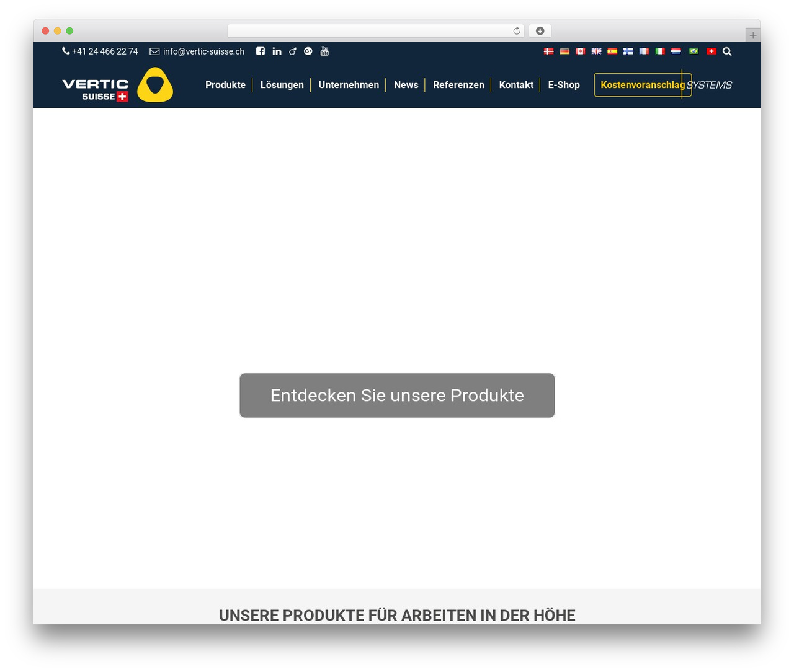Choose the Brazilian flag language
Viewport: 794px width, 672px height.
(x=694, y=51)
